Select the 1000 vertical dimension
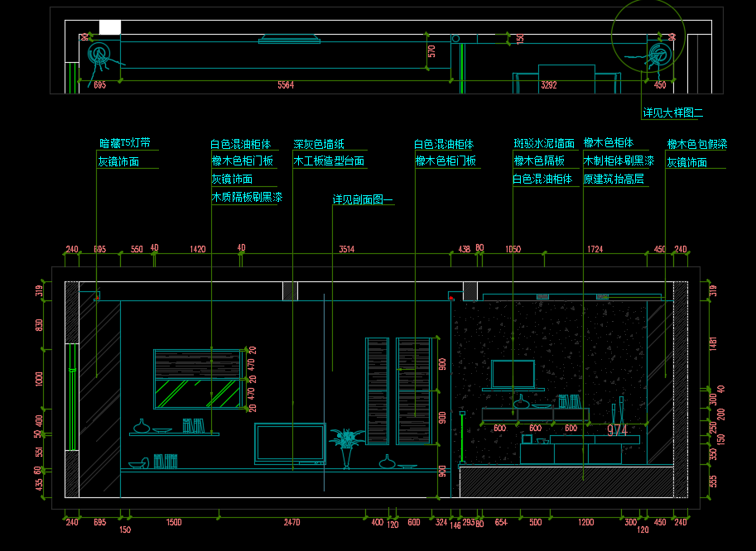Screen dimensions: 756x551 pos(40,379)
